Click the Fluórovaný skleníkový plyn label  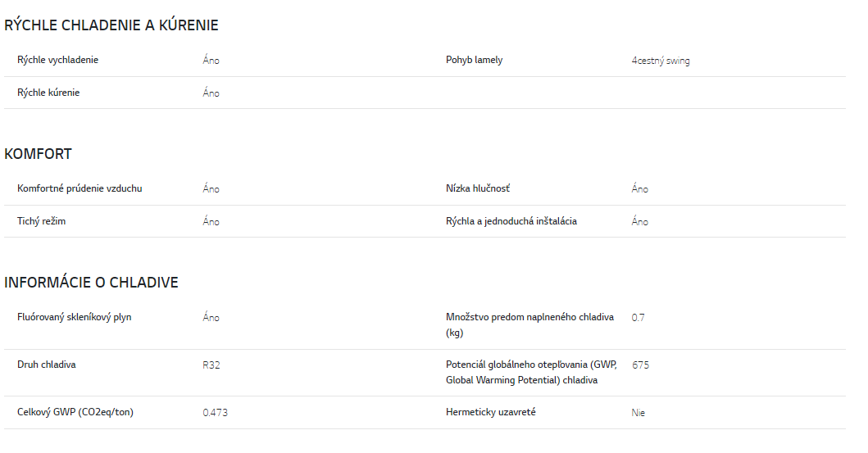point(75,318)
